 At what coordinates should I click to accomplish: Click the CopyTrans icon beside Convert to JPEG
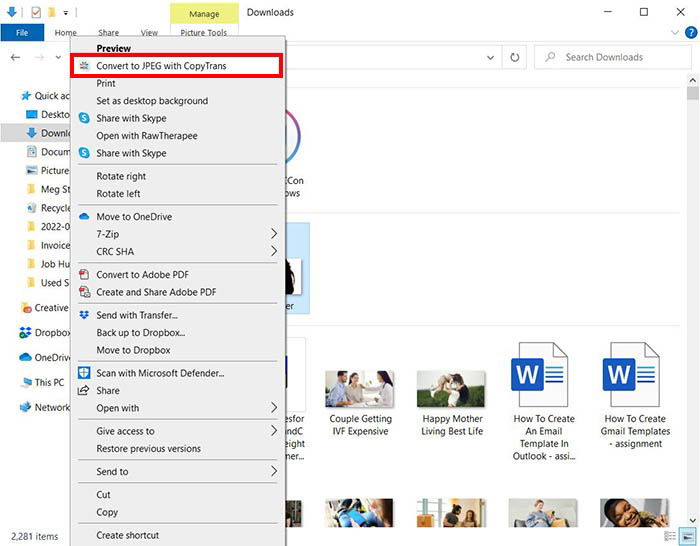[x=84, y=66]
